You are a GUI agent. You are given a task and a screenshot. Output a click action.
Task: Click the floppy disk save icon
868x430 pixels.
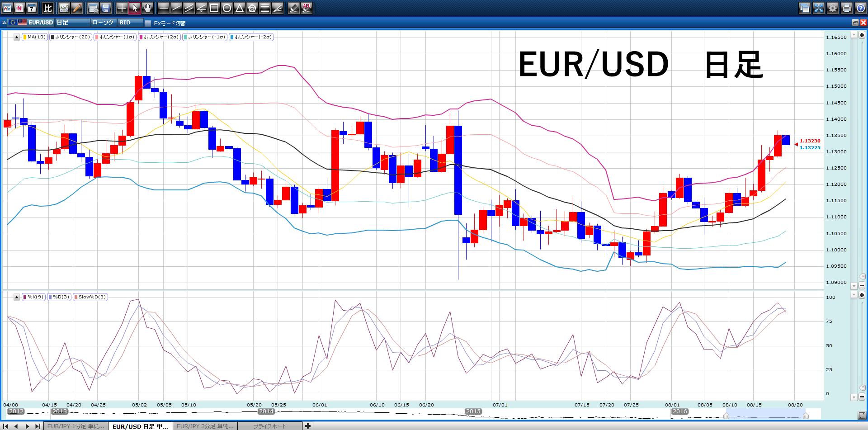[106, 8]
